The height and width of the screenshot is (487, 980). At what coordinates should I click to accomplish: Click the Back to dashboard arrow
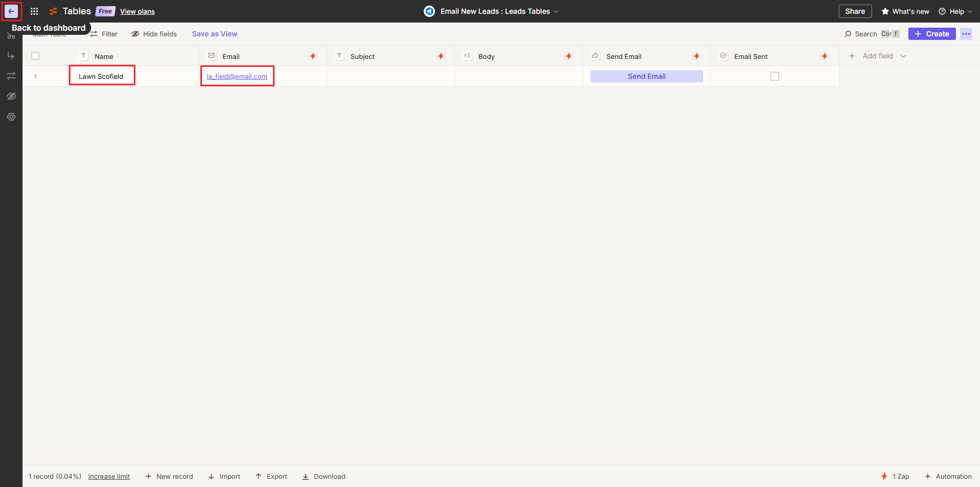[x=11, y=11]
